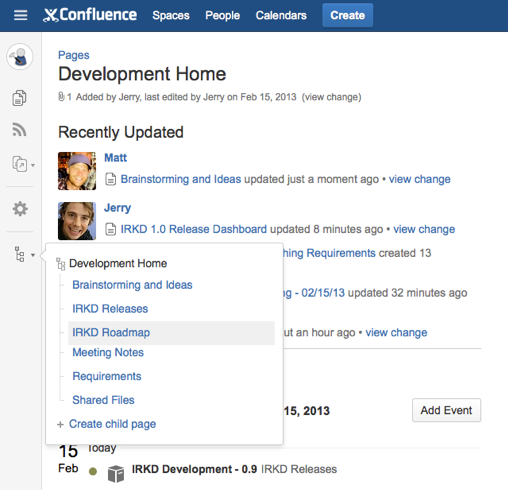Image resolution: width=508 pixels, height=490 pixels.
Task: Open the RSS blog feed icon
Action: (x=19, y=129)
